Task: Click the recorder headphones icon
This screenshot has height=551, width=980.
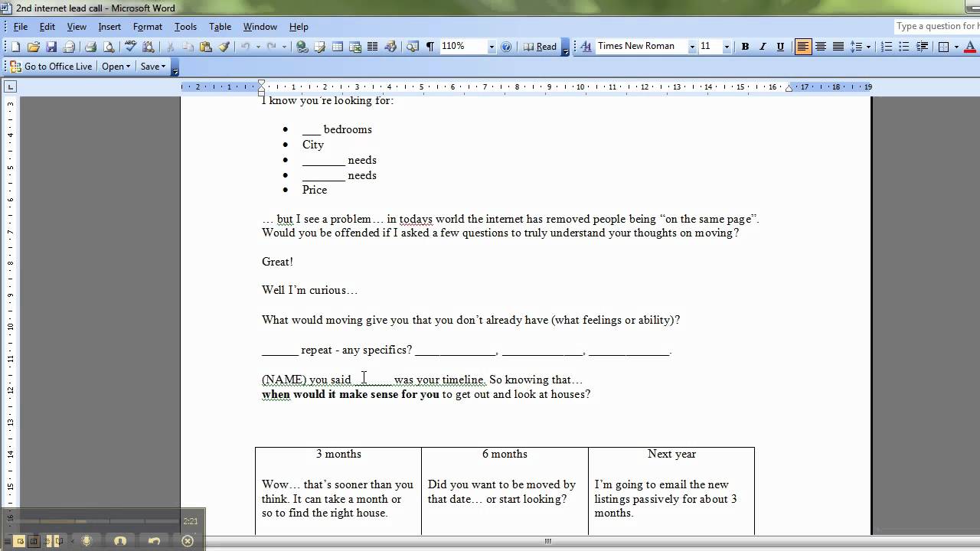Action: click(120, 540)
